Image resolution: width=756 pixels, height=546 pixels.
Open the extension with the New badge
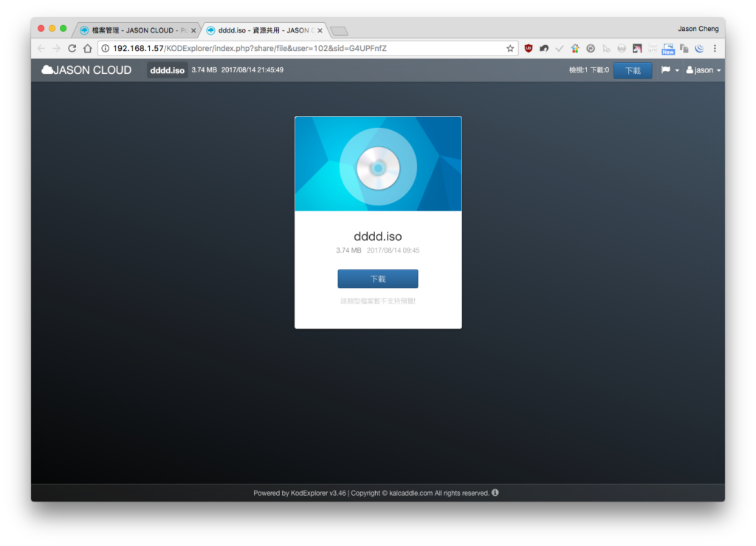click(x=667, y=49)
